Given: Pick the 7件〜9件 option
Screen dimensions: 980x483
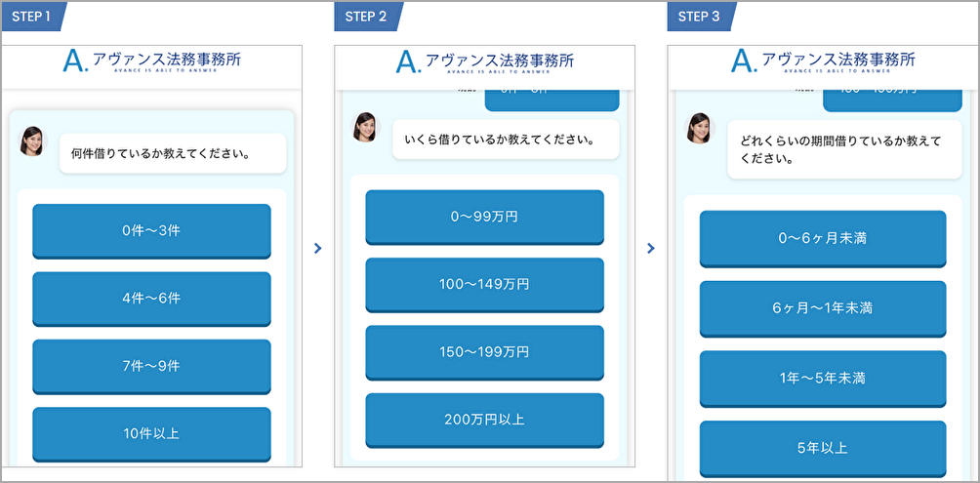Looking at the screenshot, I should (151, 366).
